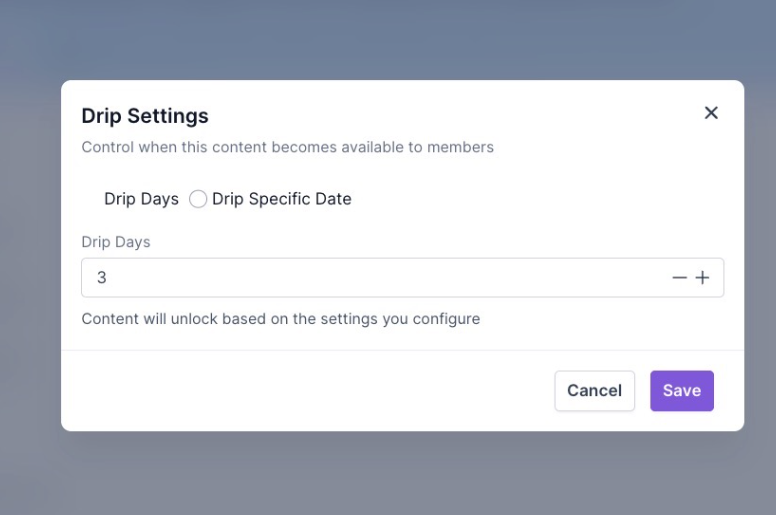This screenshot has width=776, height=515.
Task: Click the Drip Settings dialog title
Action: pos(145,116)
